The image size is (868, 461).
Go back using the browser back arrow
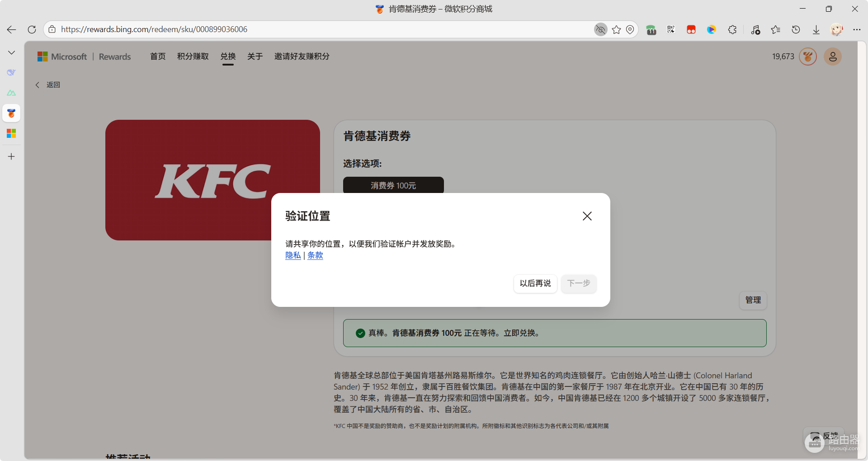(x=11, y=29)
